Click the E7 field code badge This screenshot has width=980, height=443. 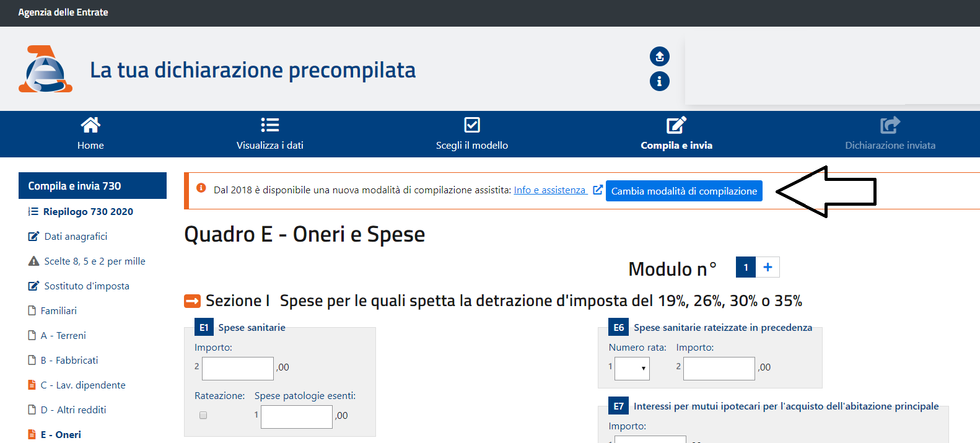click(x=618, y=406)
